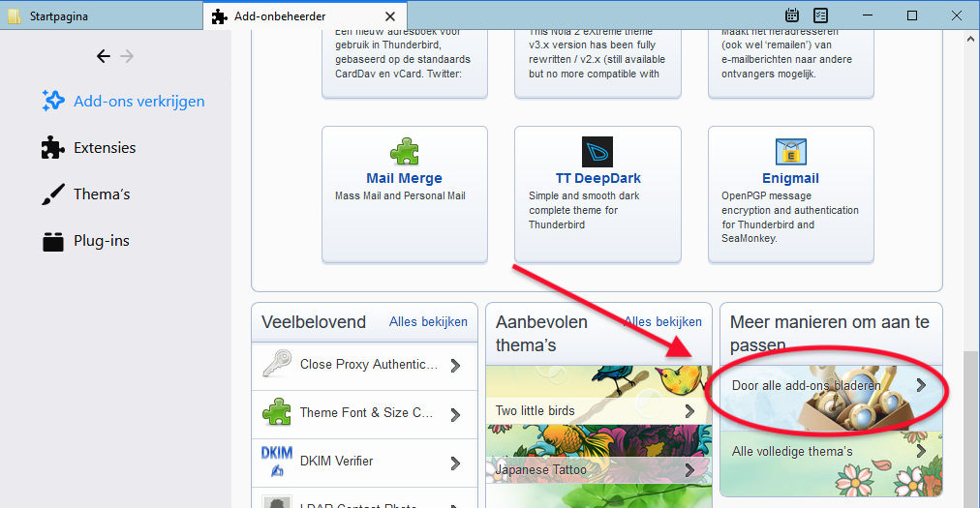Click the Close Proxy Authentication key icon
The width and height of the screenshot is (980, 508).
coord(277,365)
